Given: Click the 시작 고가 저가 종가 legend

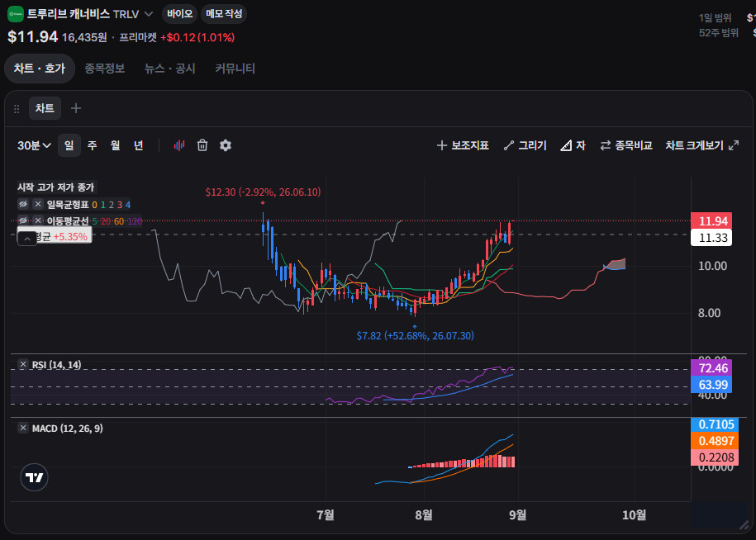Looking at the screenshot, I should click(x=56, y=187).
